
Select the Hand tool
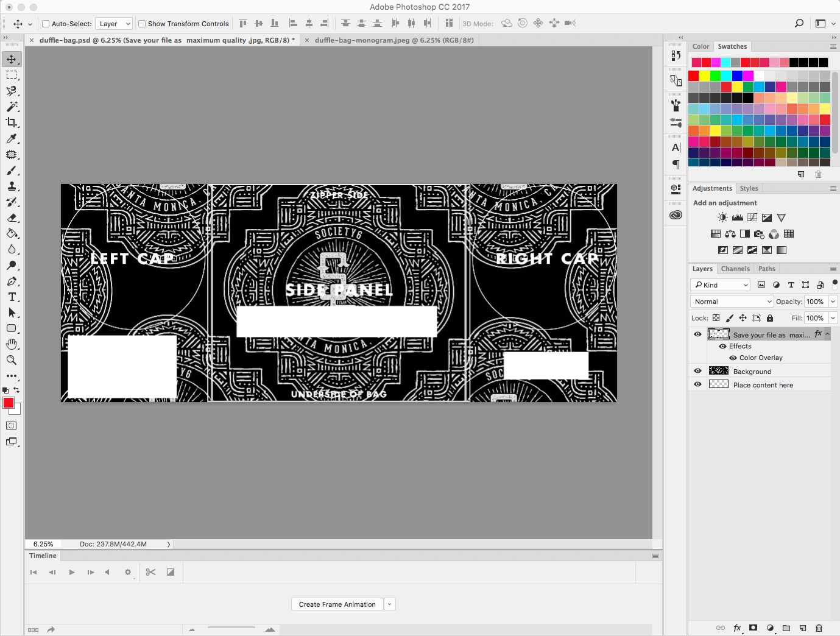12,344
